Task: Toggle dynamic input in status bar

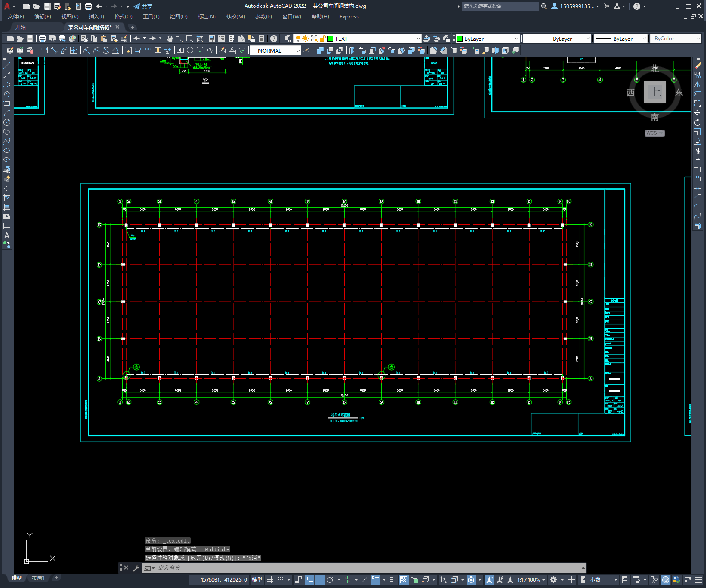Action: tap(309, 580)
